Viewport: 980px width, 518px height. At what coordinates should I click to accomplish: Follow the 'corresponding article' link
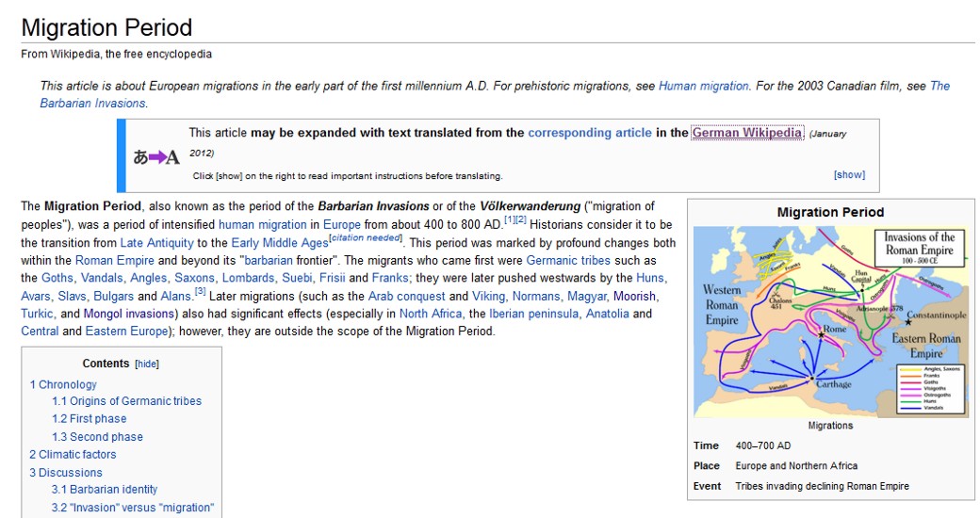589,133
